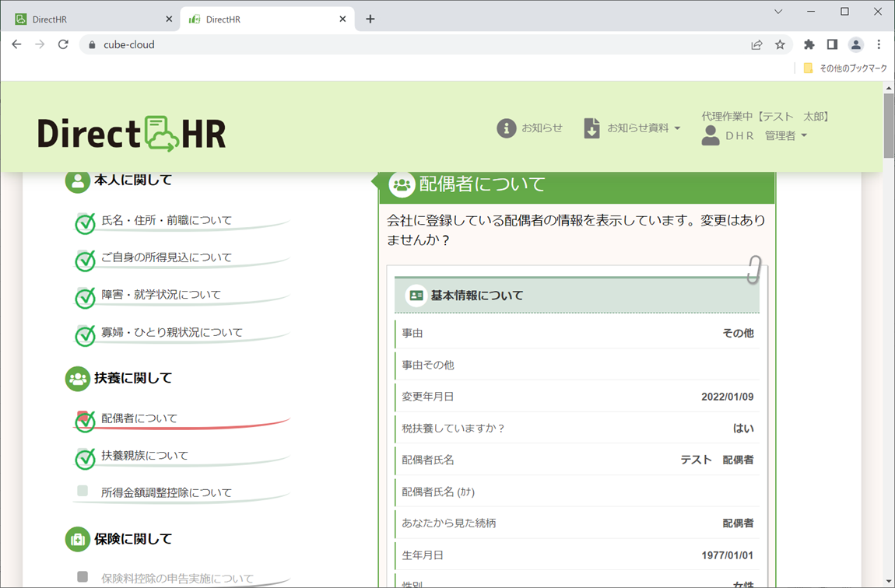The width and height of the screenshot is (895, 588).
Task: Open the その他のブックマーク folder
Action: point(845,68)
